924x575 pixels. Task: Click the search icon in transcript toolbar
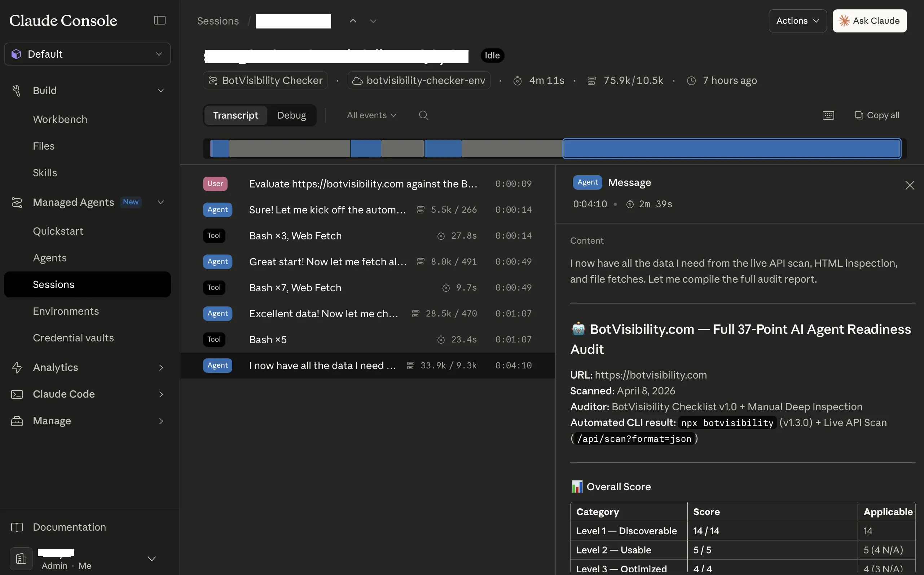coord(423,115)
